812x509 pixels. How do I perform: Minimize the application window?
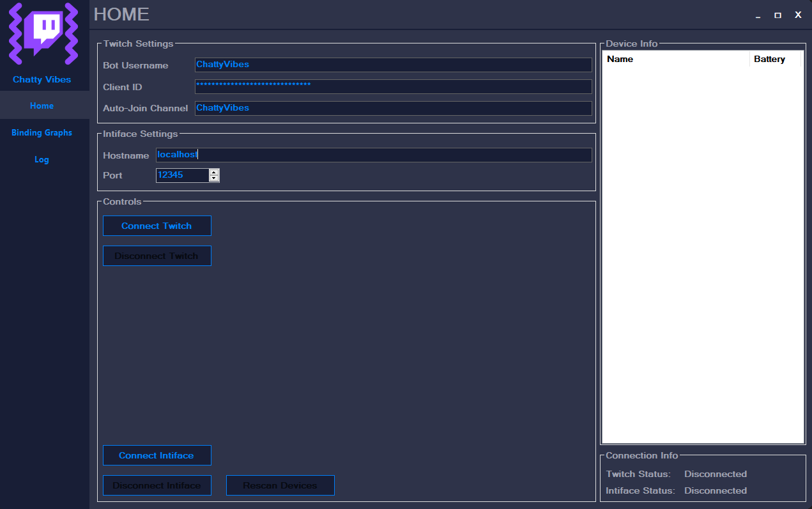coord(758,15)
